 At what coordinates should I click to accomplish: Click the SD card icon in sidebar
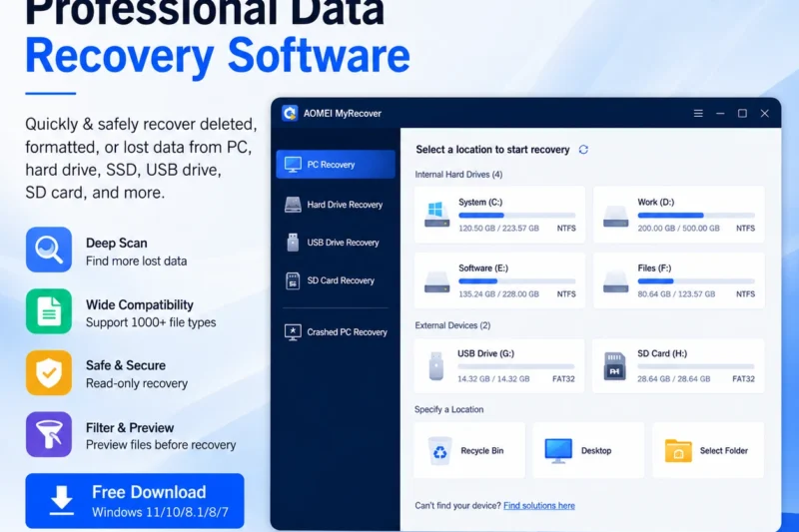[293, 280]
